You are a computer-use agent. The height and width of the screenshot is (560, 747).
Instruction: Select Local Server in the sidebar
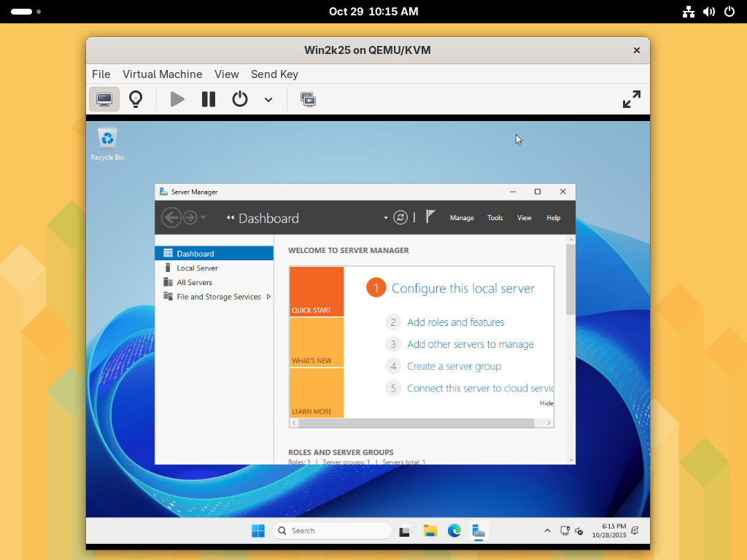[x=197, y=268]
